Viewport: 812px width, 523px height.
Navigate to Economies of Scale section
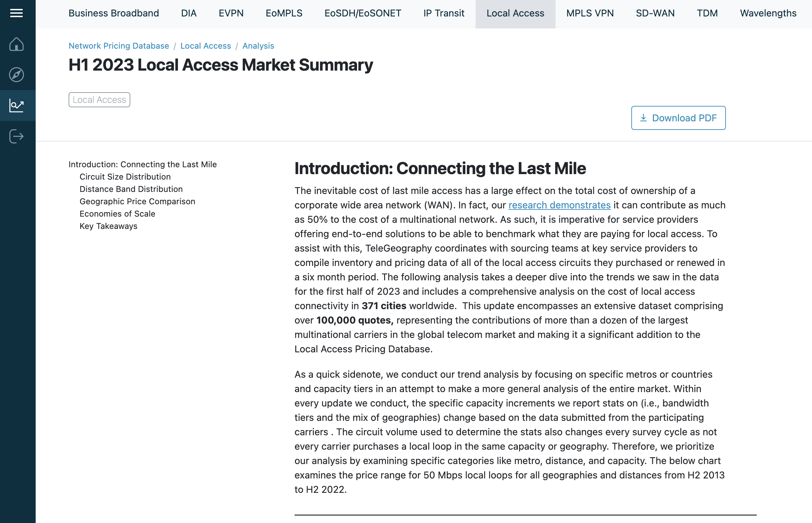(x=117, y=214)
